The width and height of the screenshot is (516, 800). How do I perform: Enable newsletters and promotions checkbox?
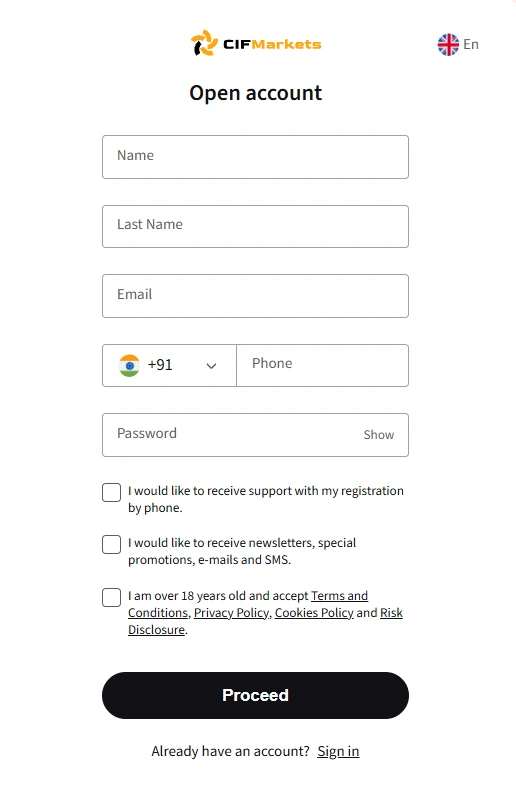(111, 544)
